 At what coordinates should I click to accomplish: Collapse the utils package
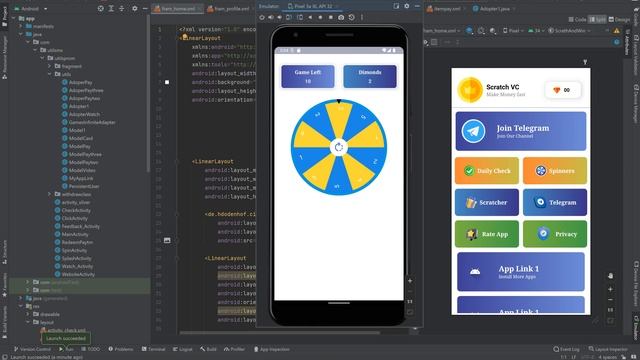point(49,74)
